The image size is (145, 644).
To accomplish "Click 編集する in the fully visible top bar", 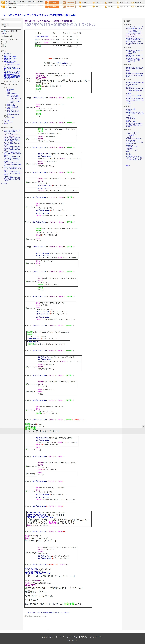I will click(x=109, y=3).
